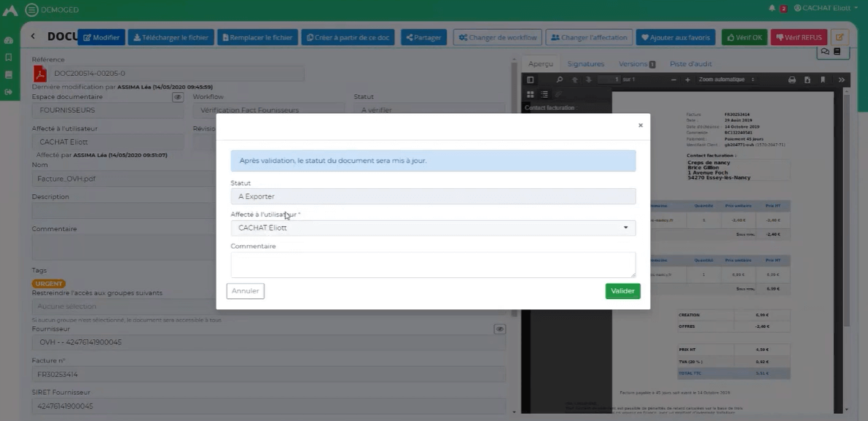
Task: Go to previous page in PDF viewer
Action: click(574, 80)
